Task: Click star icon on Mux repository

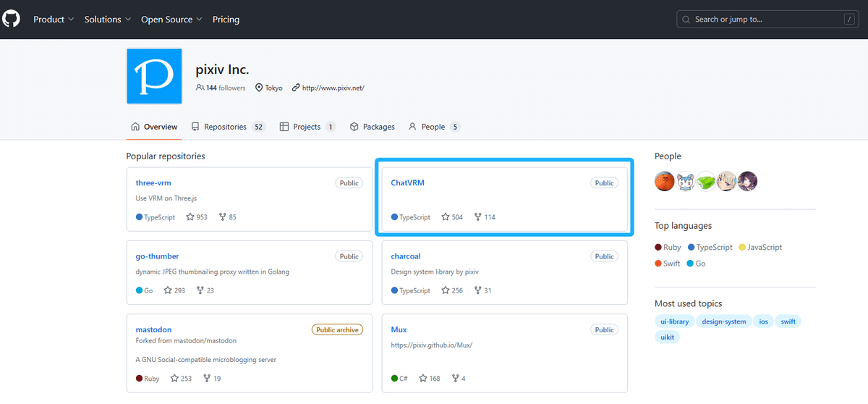Action: 422,378
